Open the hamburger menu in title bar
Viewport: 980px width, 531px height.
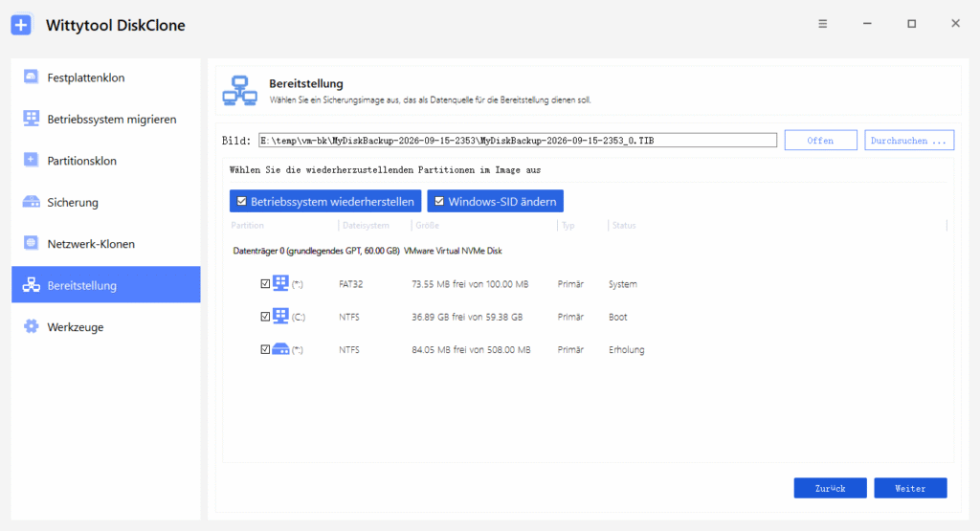tap(822, 24)
